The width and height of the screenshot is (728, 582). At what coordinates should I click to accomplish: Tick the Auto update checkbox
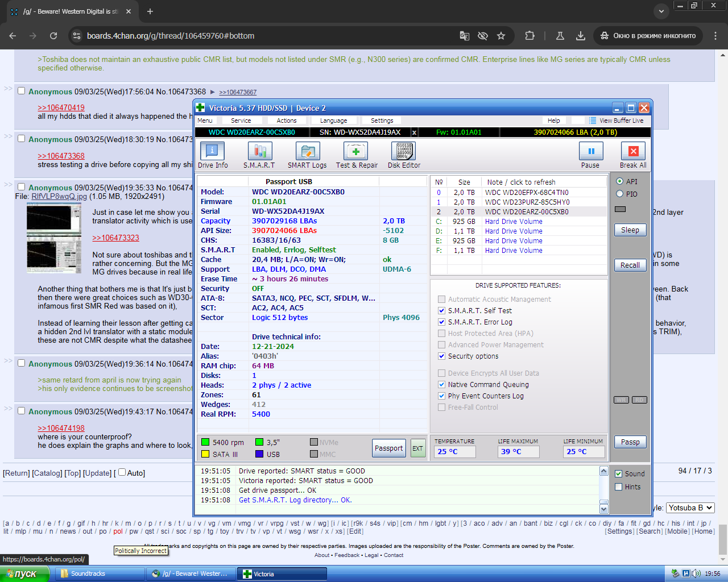click(122, 472)
